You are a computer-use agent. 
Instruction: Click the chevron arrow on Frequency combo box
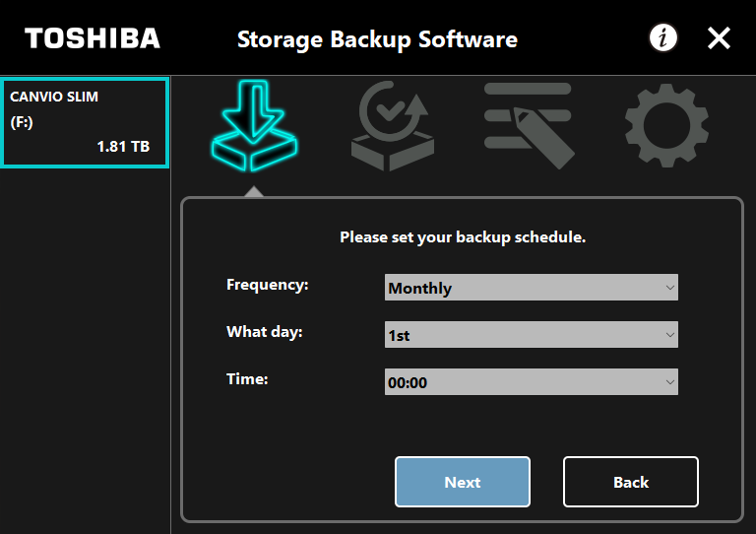pos(669,288)
